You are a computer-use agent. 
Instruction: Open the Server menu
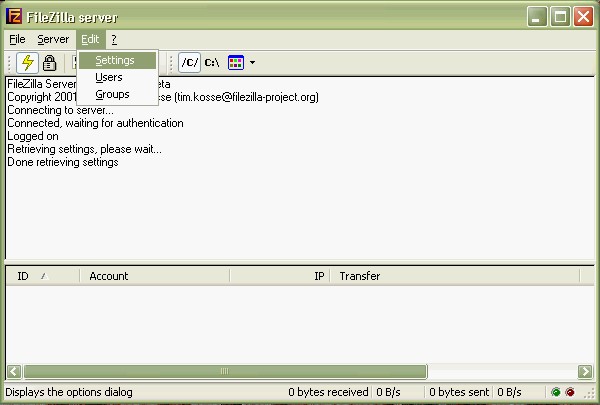click(53, 39)
